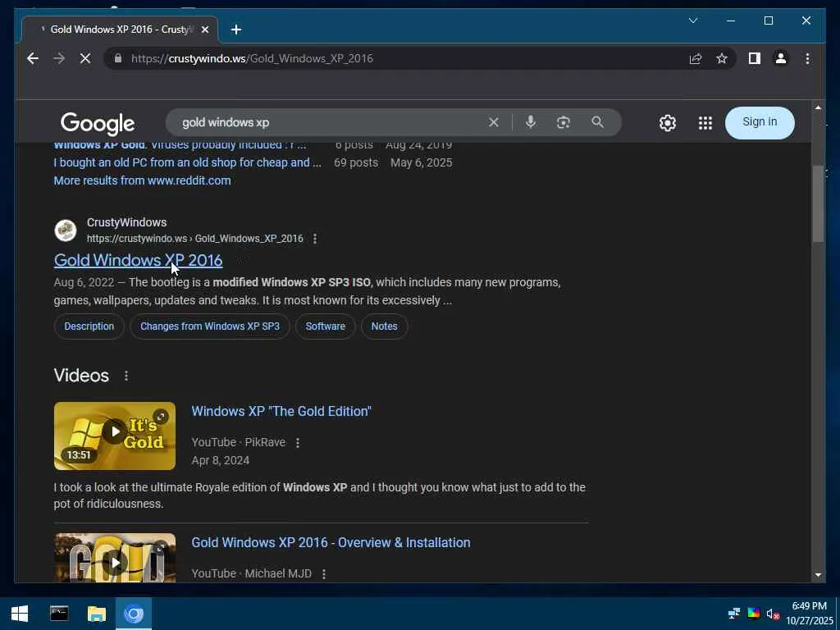Screen dimensions: 840x630
Task: Open Command Prompt from the taskbar
Action: coord(59,614)
